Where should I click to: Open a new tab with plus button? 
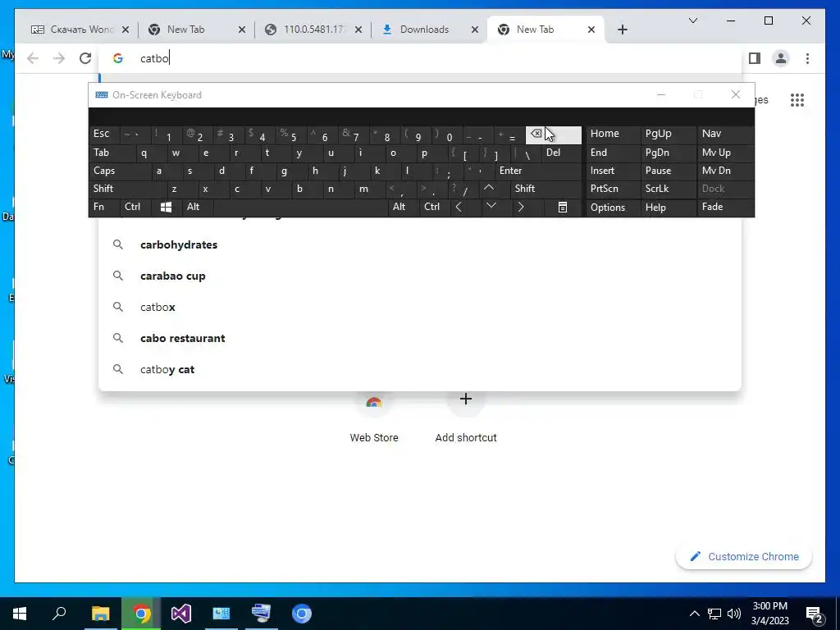click(x=622, y=30)
